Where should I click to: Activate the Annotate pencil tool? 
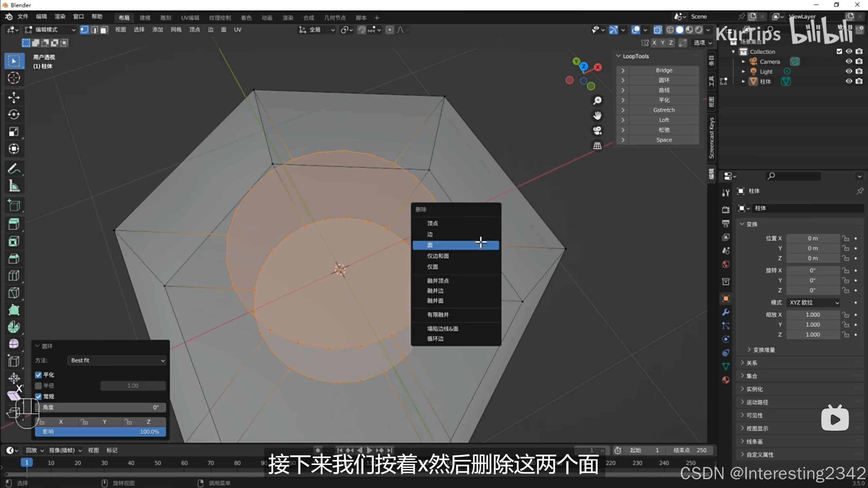(14, 168)
